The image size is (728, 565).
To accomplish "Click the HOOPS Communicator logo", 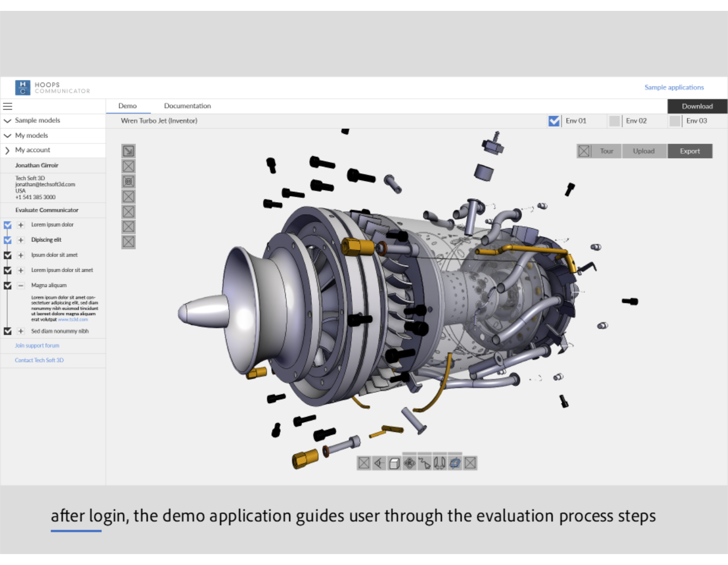I will pos(52,87).
